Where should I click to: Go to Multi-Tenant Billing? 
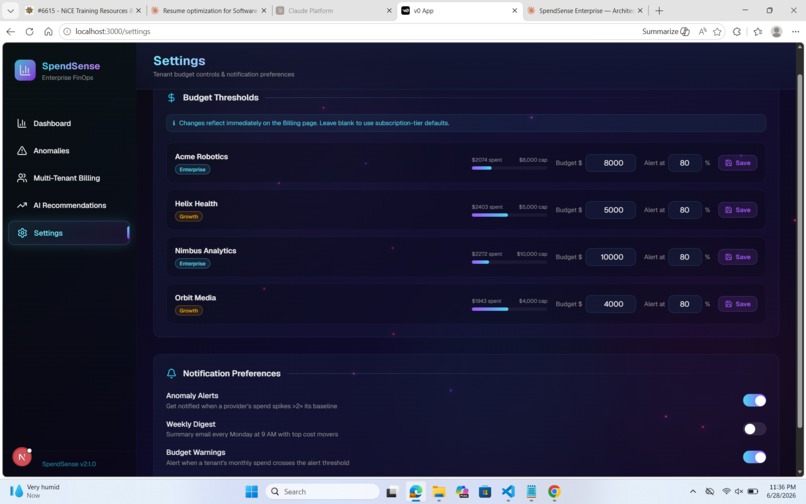click(x=69, y=178)
